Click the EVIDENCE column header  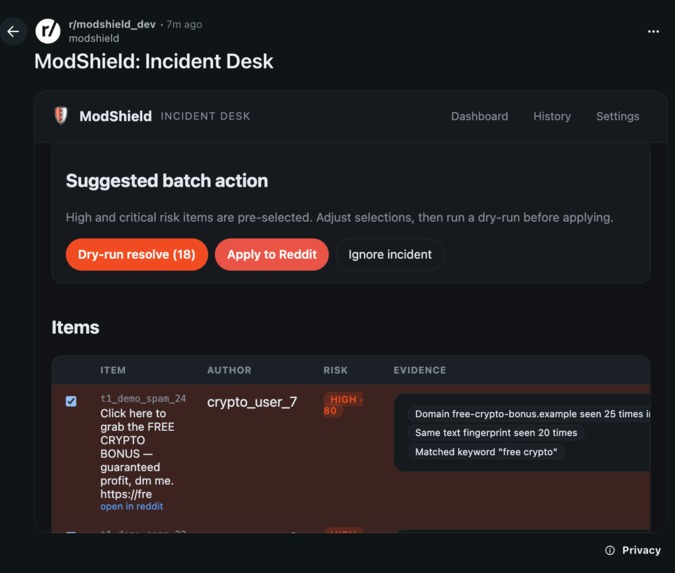pyautogui.click(x=420, y=370)
